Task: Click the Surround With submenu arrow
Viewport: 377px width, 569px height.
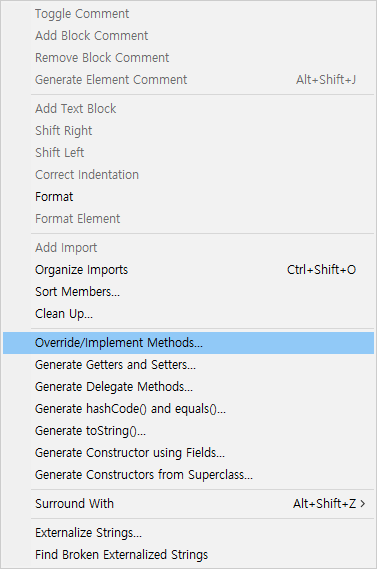Action: [x=363, y=504]
